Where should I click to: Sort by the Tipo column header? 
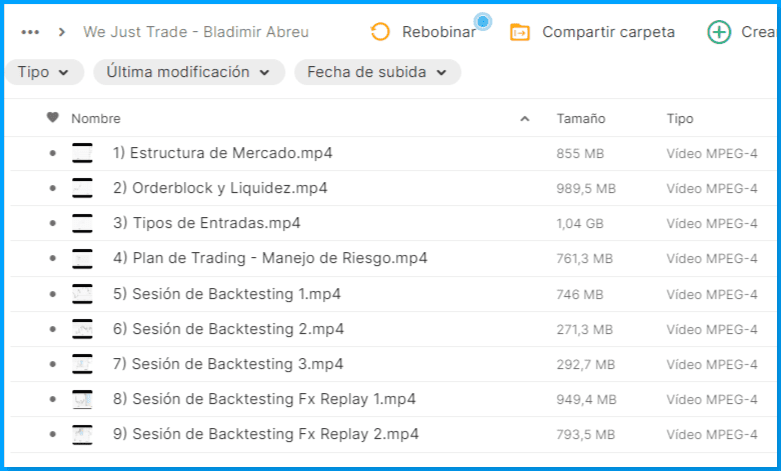click(680, 118)
